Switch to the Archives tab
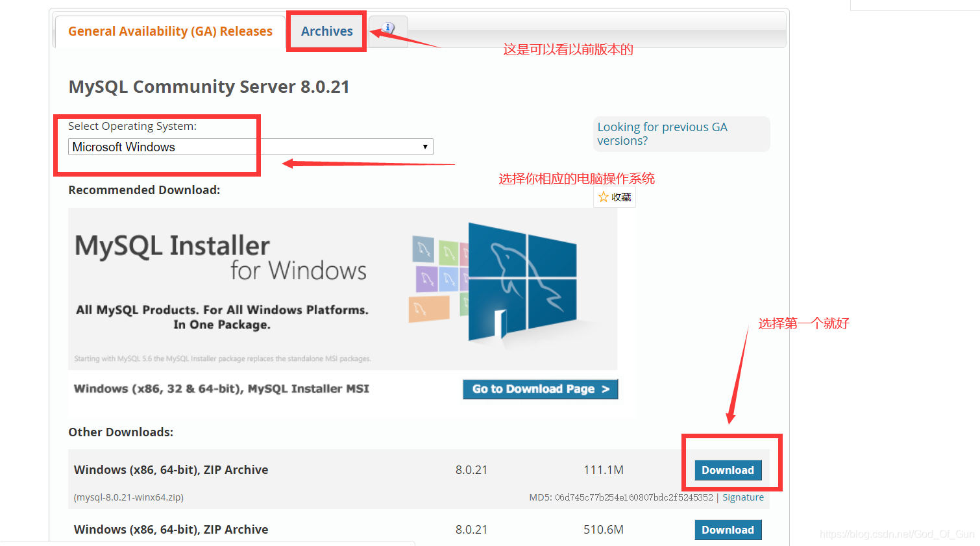Image resolution: width=980 pixels, height=546 pixels. (x=326, y=31)
